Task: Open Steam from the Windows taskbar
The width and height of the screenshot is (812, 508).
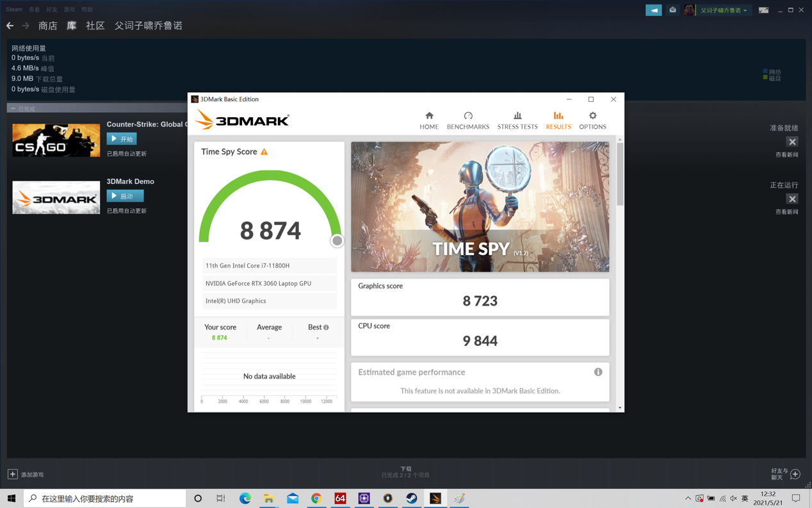Action: point(411,498)
